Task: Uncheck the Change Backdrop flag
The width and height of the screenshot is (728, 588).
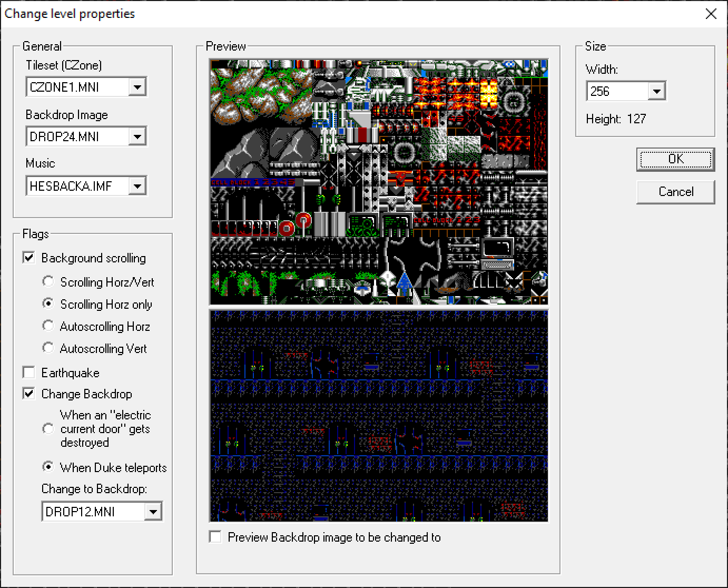Action: [x=28, y=394]
